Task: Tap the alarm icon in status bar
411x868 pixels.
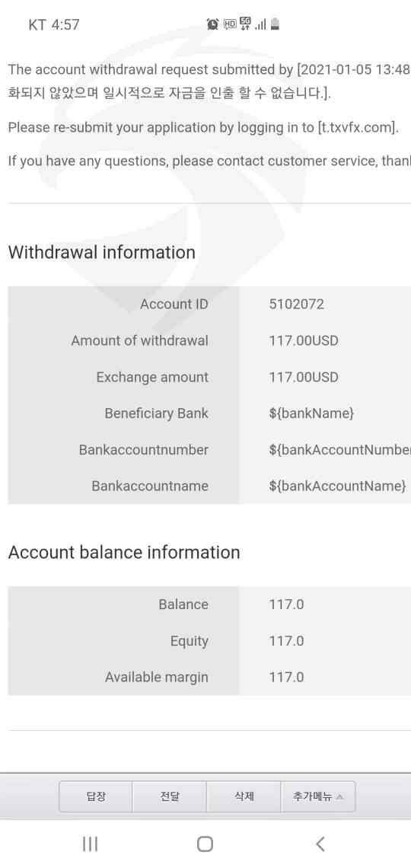Action: [x=212, y=24]
